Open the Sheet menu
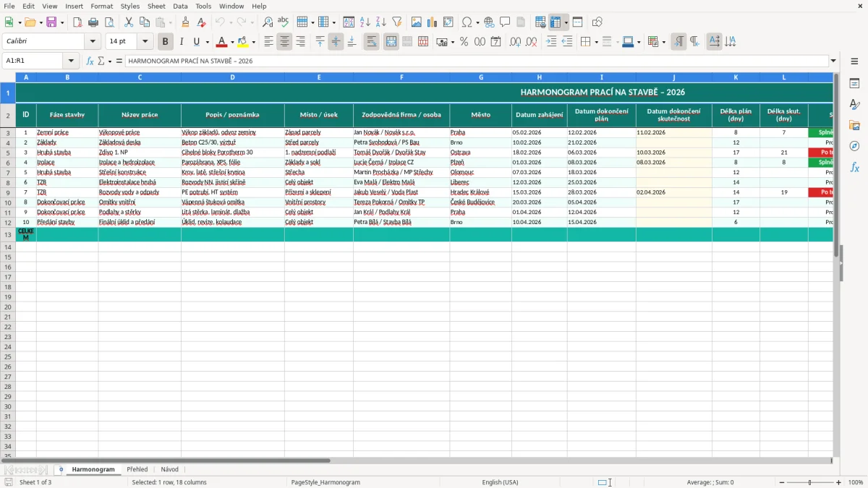 [156, 6]
